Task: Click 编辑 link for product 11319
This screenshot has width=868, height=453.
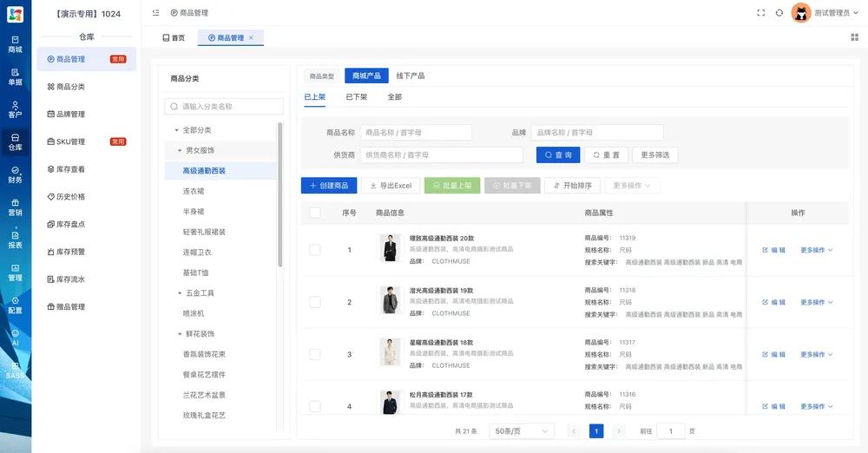Action: coord(773,250)
